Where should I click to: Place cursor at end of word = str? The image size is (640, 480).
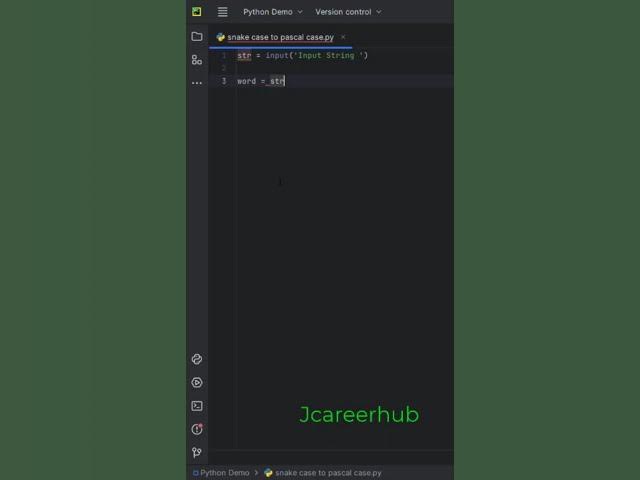coord(284,81)
